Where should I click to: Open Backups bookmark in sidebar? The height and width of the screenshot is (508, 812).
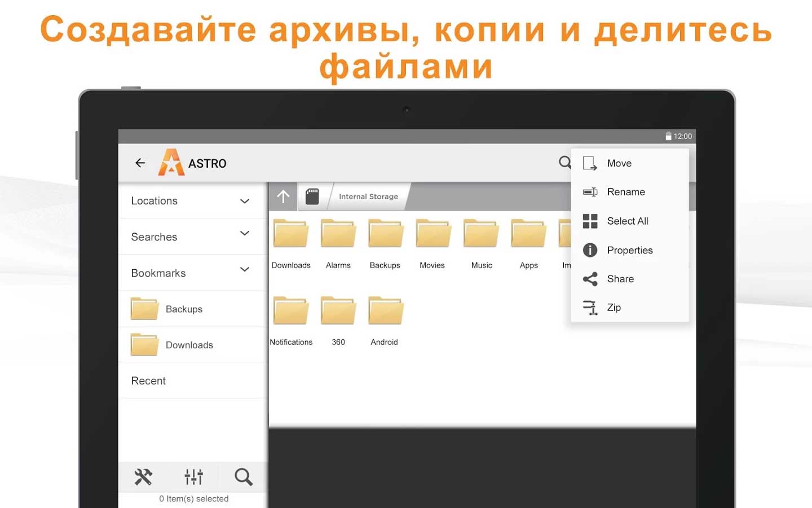coord(192,309)
